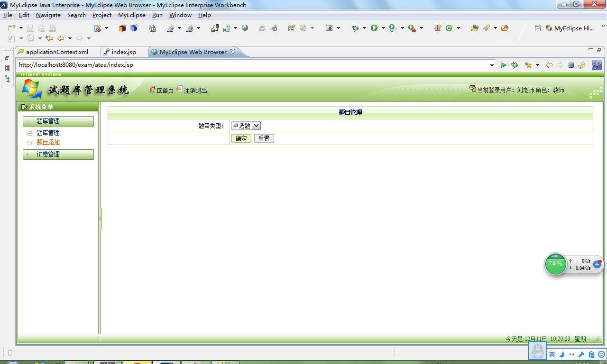Go back using the browser back arrow icon
Image resolution: width=607 pixels, height=364 pixels.
click(549, 65)
